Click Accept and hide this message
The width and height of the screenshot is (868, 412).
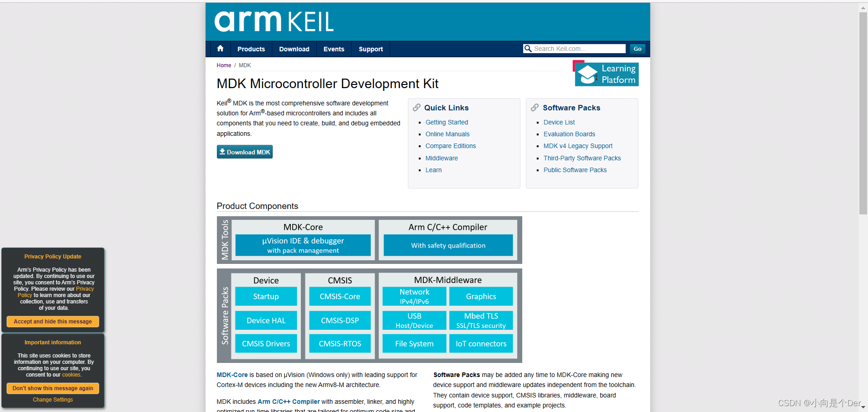53,321
